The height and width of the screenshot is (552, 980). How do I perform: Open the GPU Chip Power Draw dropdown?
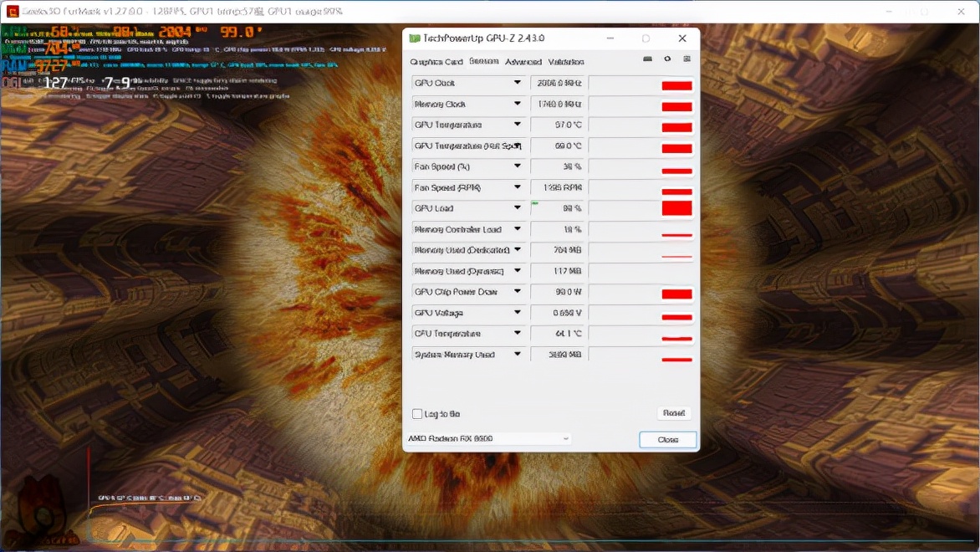click(x=517, y=291)
